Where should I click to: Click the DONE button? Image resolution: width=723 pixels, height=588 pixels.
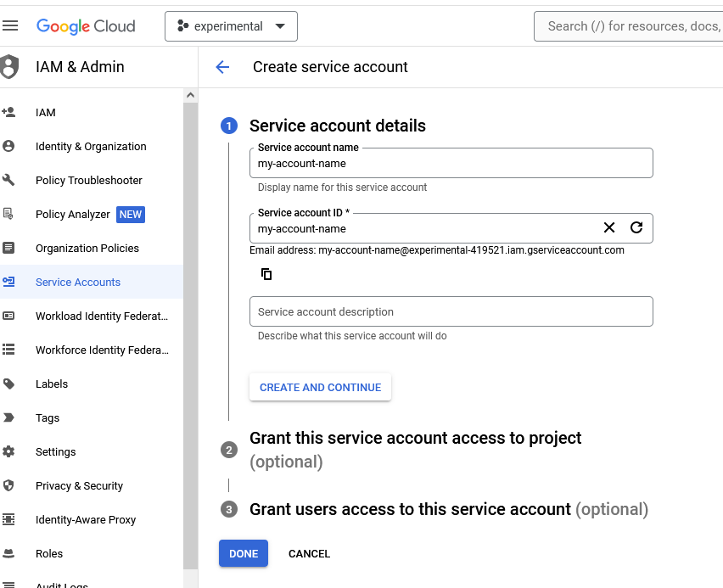[243, 553]
